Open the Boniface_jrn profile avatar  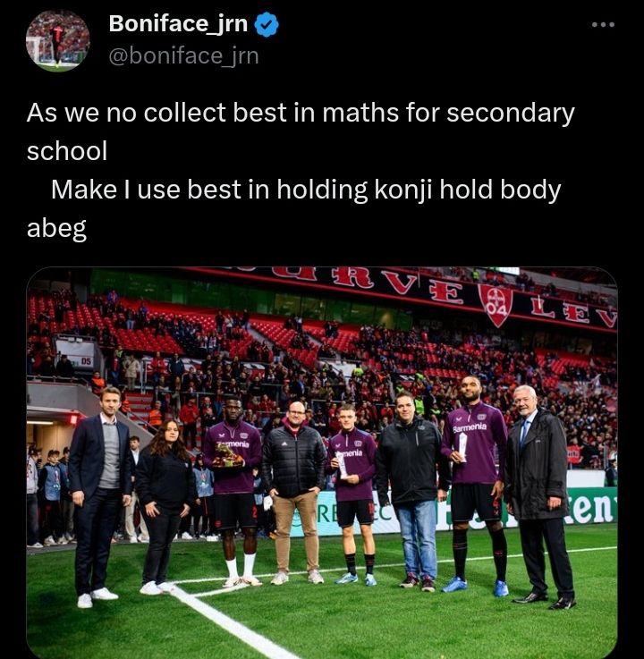pyautogui.click(x=57, y=41)
